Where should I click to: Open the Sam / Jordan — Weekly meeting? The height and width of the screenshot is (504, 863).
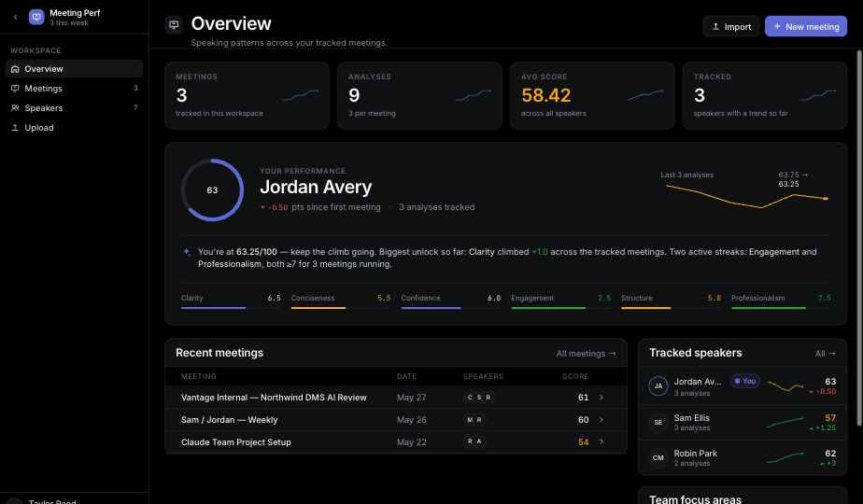396,420
